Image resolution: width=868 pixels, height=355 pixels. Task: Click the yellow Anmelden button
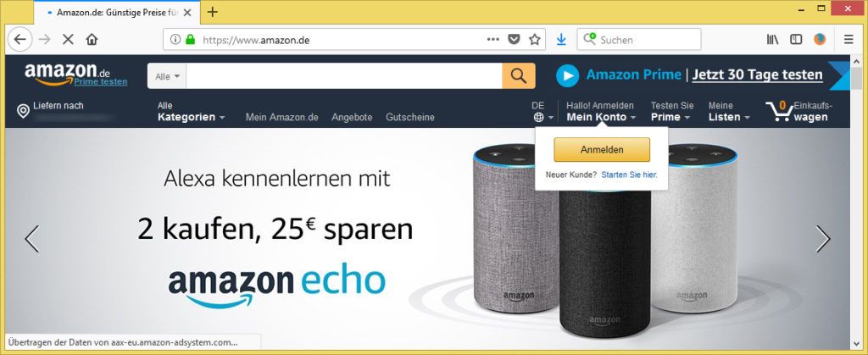tap(602, 150)
